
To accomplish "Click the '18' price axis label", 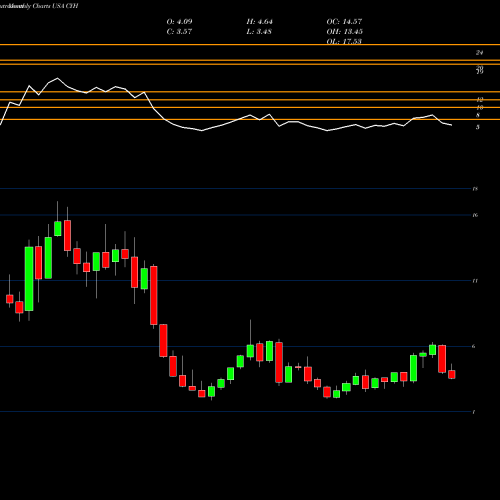I will (475, 189).
